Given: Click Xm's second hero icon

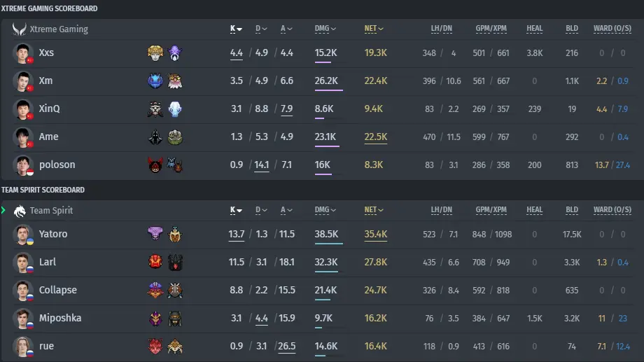Looking at the screenshot, I should click(x=175, y=81).
